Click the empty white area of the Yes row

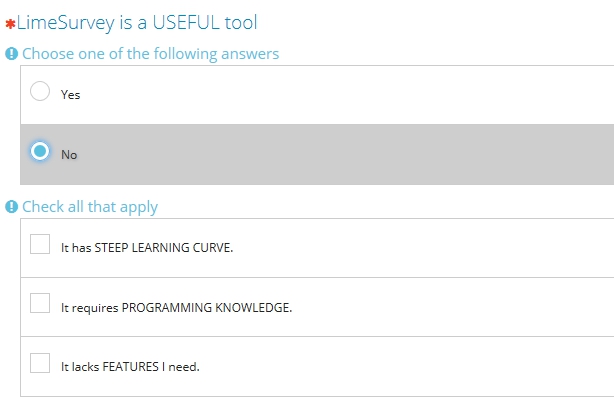click(x=350, y=95)
